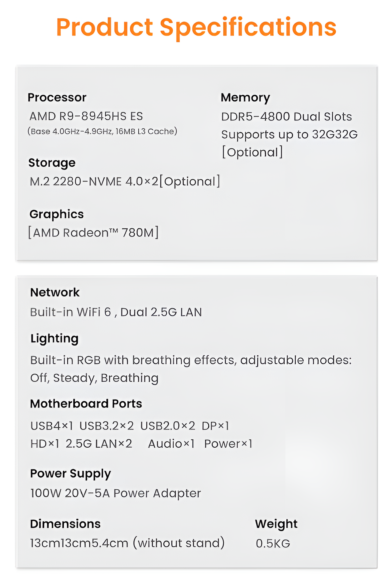The image size is (392, 585).
Task: Select the Processor heading
Action: [x=57, y=97]
